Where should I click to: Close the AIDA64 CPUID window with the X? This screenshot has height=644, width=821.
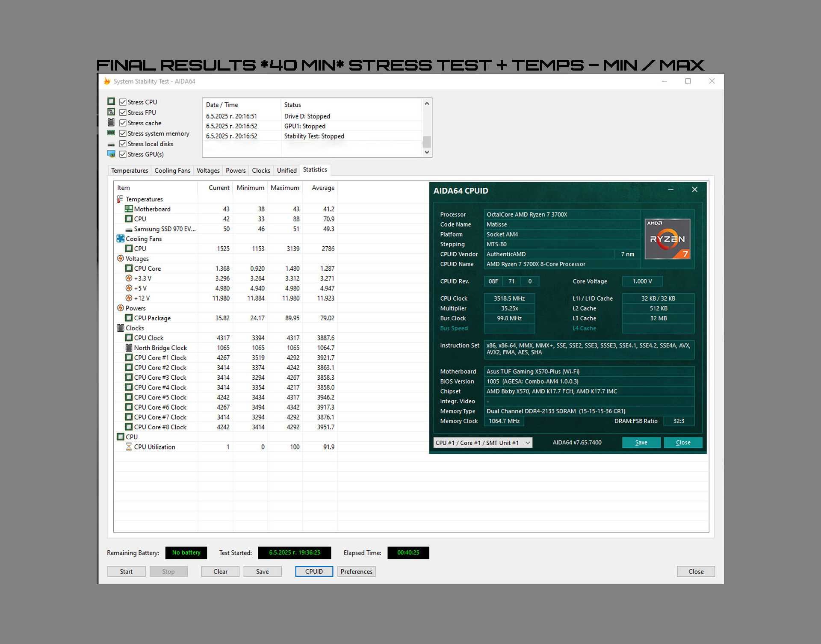[x=694, y=189]
